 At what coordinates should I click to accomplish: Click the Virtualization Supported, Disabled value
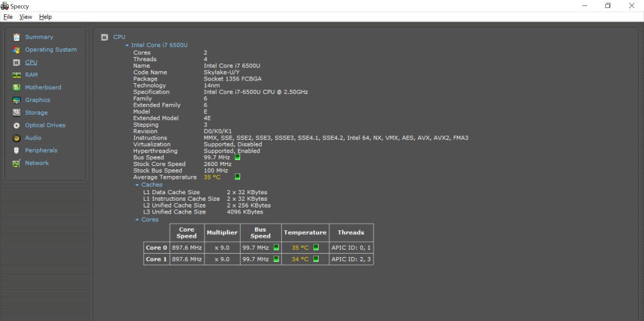233,144
